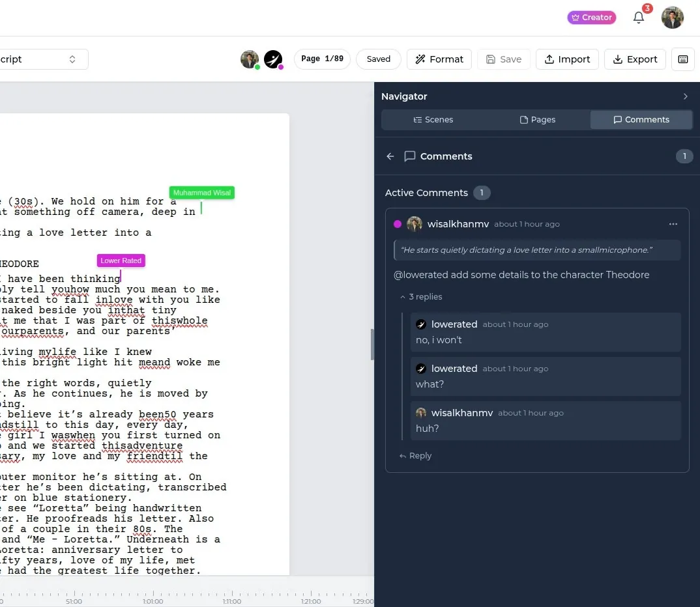Select the 'what?' reply text

(x=430, y=384)
